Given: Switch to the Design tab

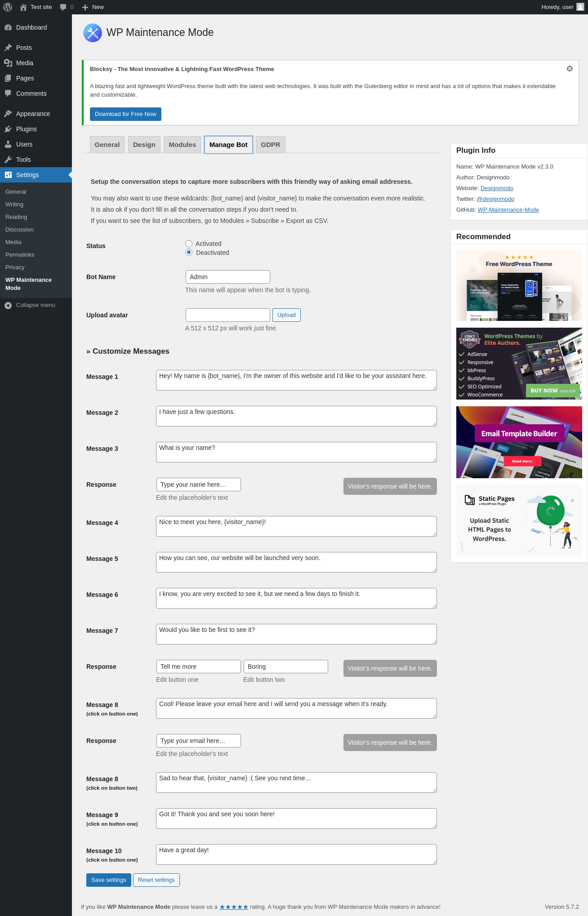Looking at the screenshot, I should point(144,145).
